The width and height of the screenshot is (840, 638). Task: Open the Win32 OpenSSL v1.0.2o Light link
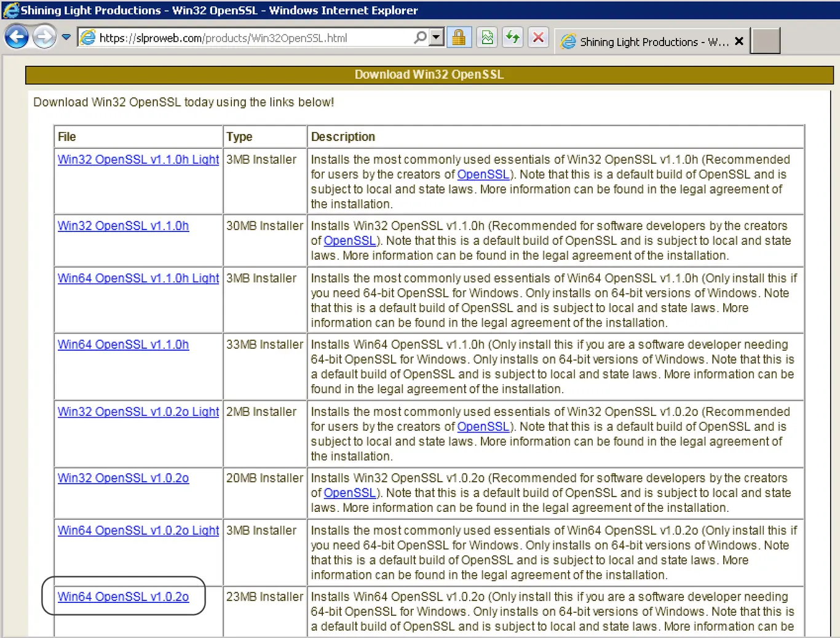pos(138,412)
